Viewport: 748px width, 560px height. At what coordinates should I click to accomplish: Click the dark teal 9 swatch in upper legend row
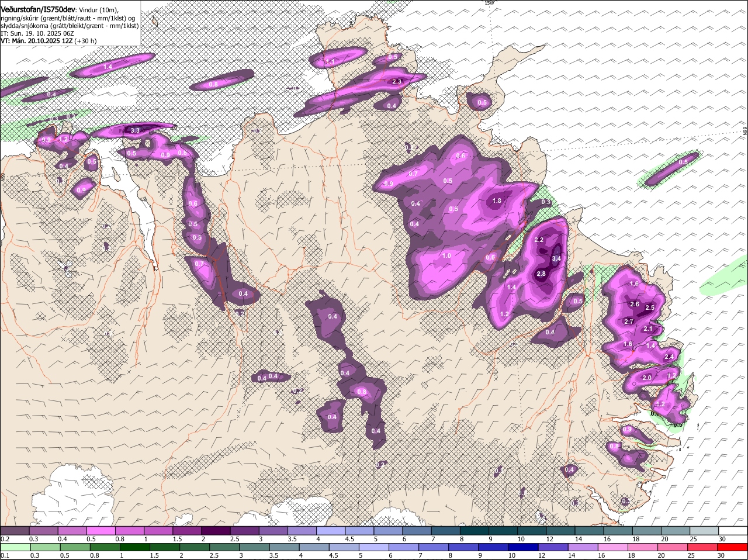503,530
